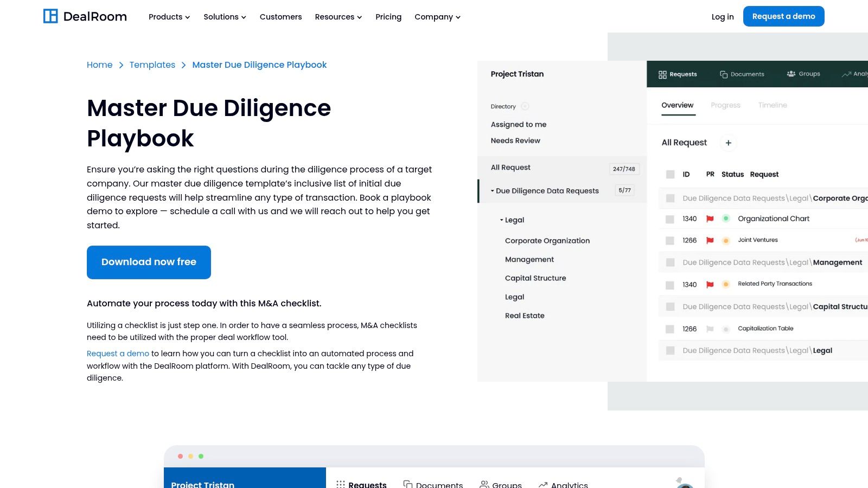Open the Products dropdown menu
Viewport: 868px width, 488px height.
pyautogui.click(x=169, y=17)
